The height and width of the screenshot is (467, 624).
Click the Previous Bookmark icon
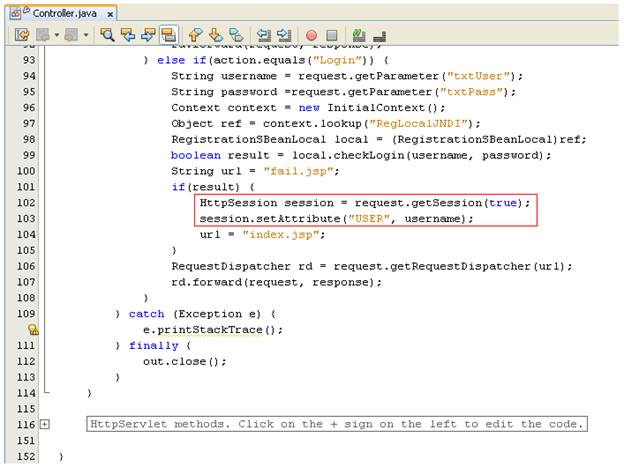pyautogui.click(x=195, y=35)
